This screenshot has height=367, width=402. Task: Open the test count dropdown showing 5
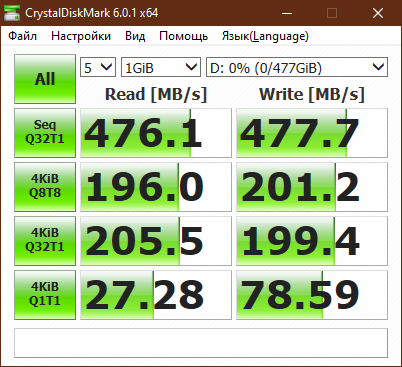click(98, 67)
